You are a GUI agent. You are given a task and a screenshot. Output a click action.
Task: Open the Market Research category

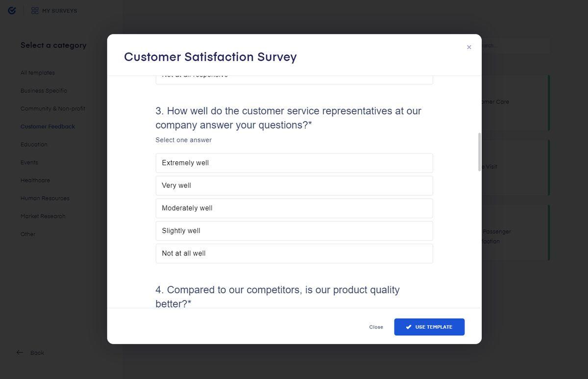pos(43,216)
